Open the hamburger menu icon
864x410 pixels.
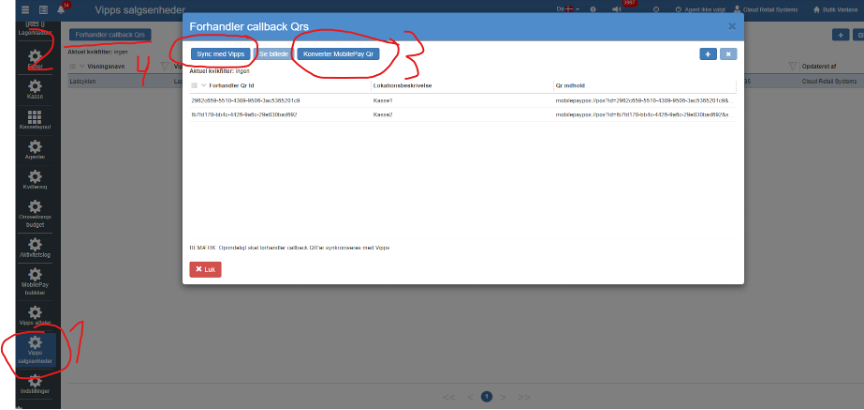click(x=25, y=10)
